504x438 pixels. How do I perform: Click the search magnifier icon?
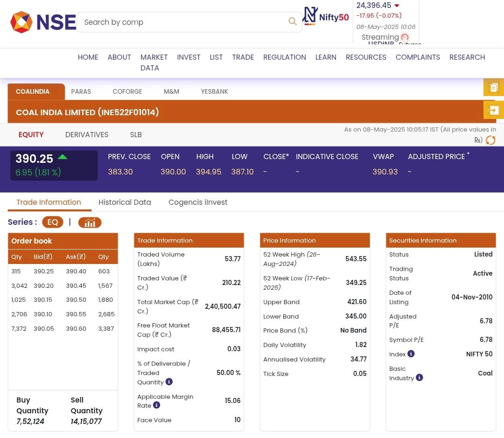click(x=293, y=21)
